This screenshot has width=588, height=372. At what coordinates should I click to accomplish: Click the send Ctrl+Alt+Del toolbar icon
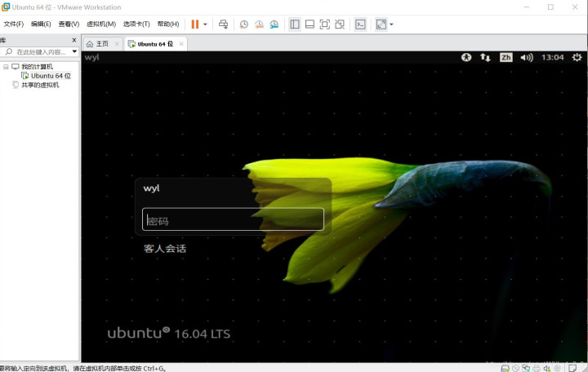223,24
